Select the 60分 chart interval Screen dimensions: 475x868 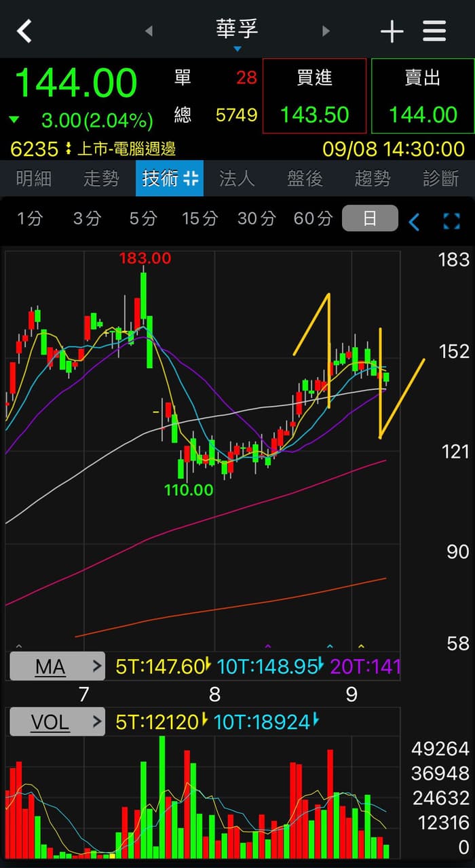[313, 218]
